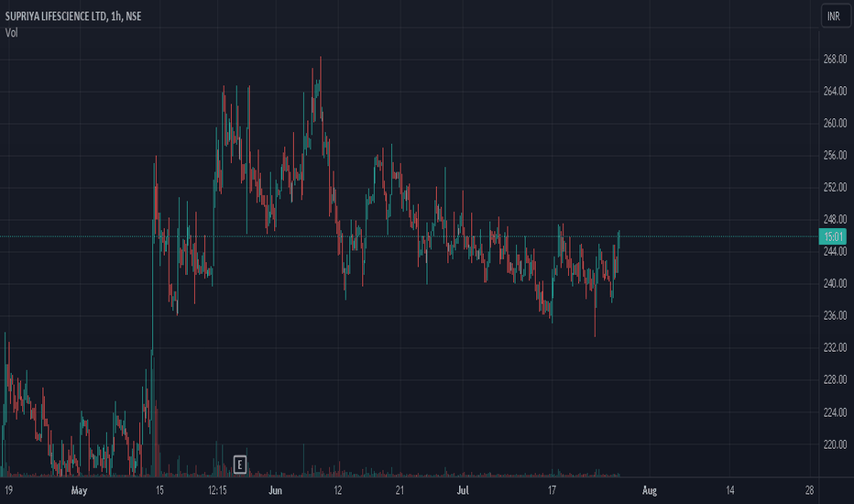Click the 256.00 price axis label

click(x=835, y=155)
